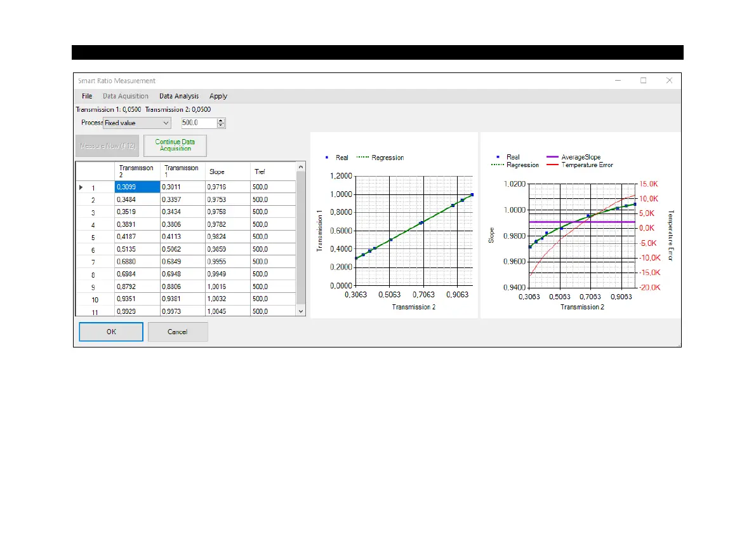Select slope cell 1,0045

[228, 311]
